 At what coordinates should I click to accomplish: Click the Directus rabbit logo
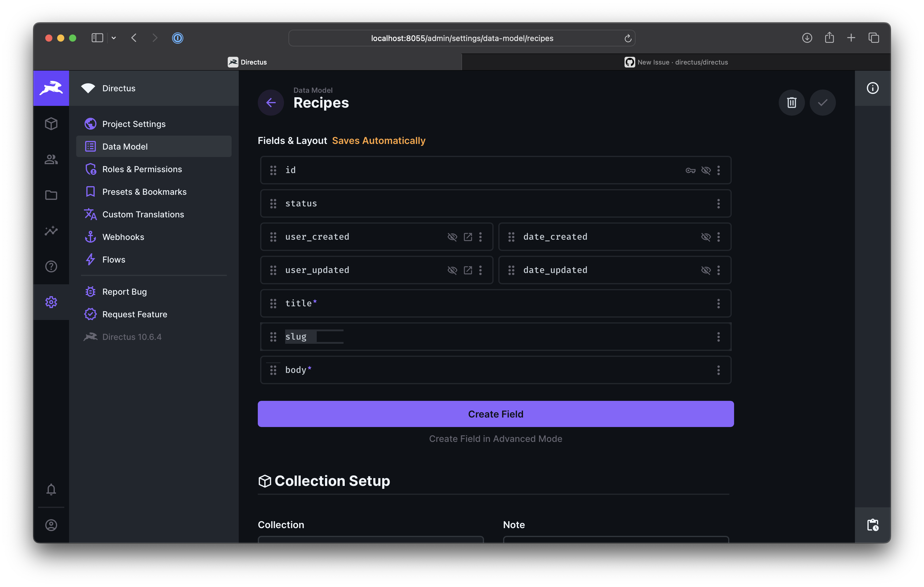51,88
